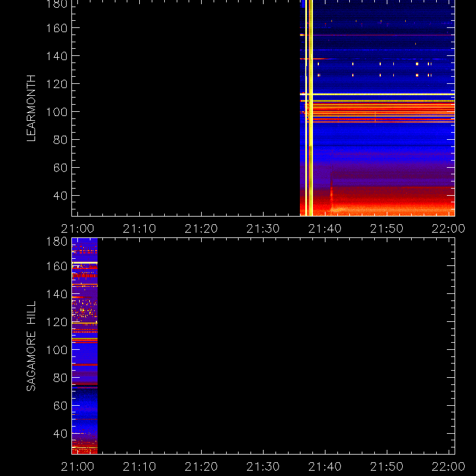Click the 21:10 time label under Sagamore Hill plot
The height and width of the screenshot is (476, 476).
click(x=139, y=466)
